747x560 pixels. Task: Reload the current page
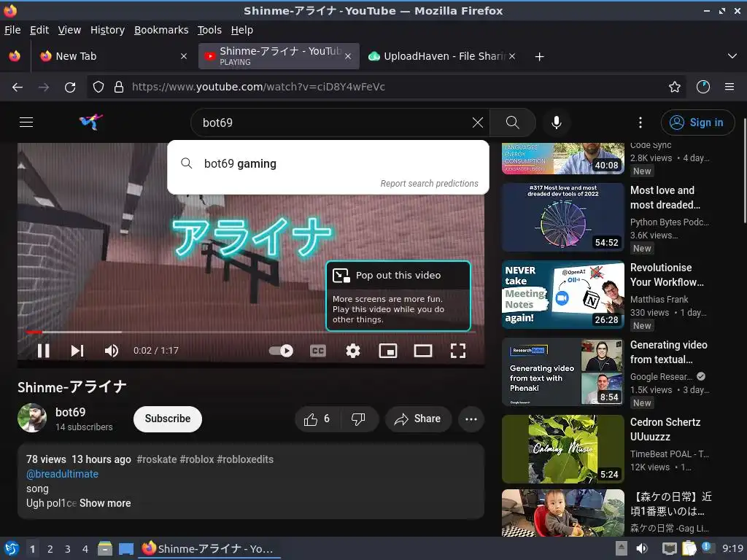(x=70, y=87)
